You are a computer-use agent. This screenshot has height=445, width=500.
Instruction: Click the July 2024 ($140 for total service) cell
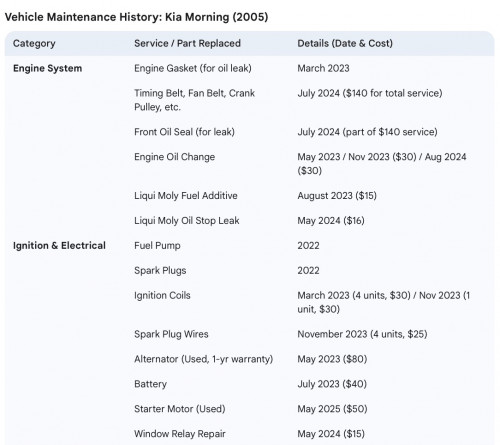[370, 93]
